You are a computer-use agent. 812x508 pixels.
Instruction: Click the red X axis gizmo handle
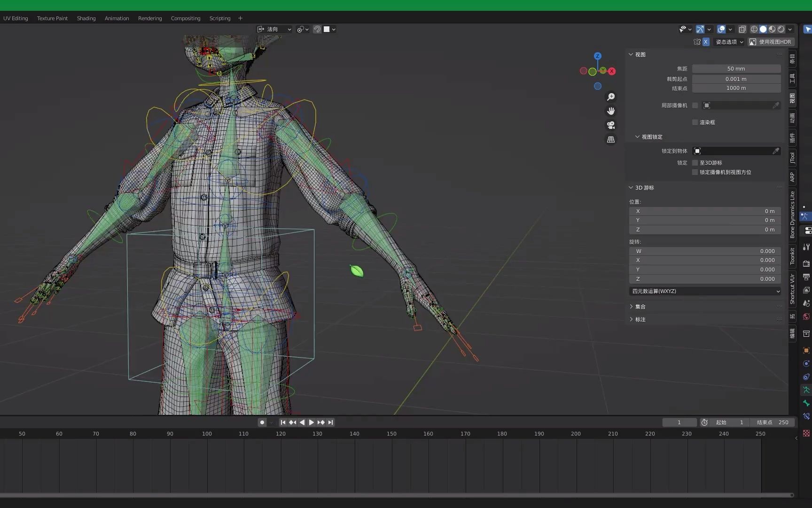click(612, 71)
